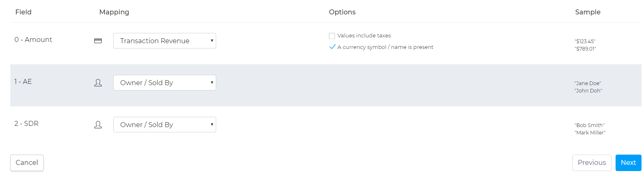Enable the Values include taxes checkbox
The height and width of the screenshot is (176, 644).
point(332,36)
